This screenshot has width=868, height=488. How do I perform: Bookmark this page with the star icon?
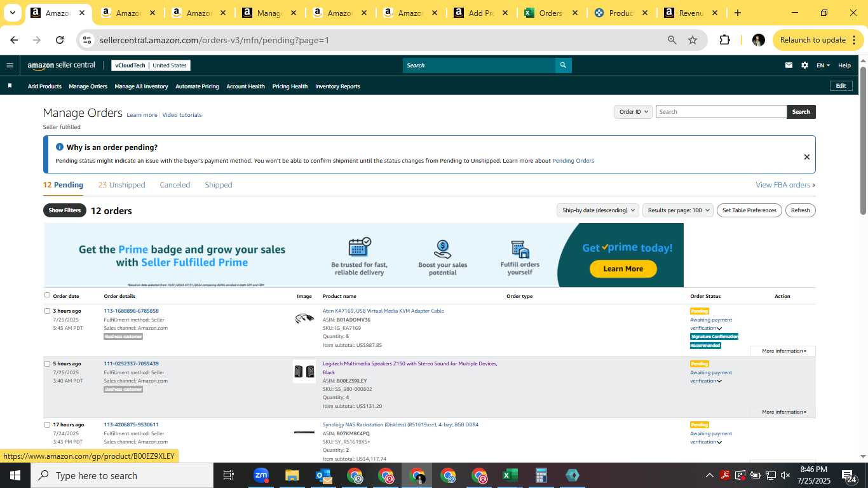point(693,40)
